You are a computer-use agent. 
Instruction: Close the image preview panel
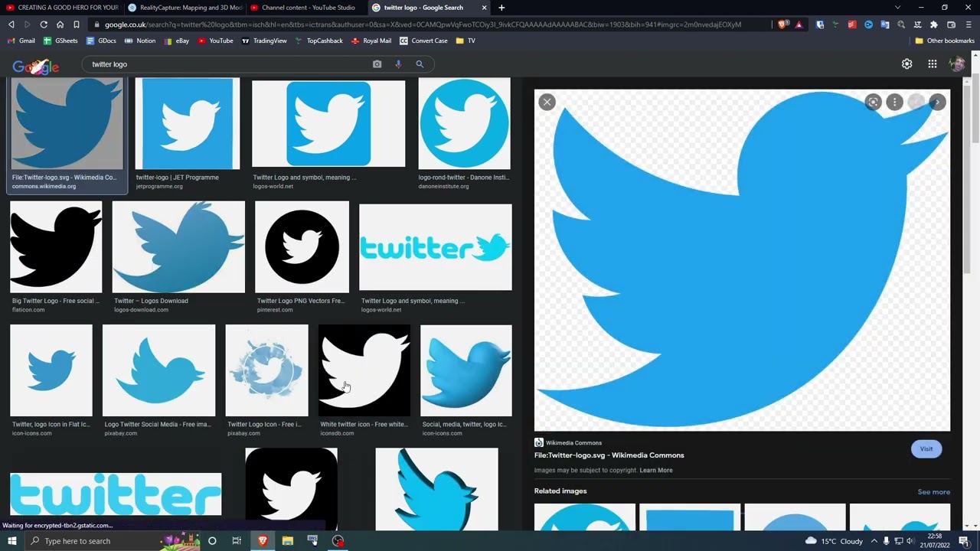coord(547,102)
